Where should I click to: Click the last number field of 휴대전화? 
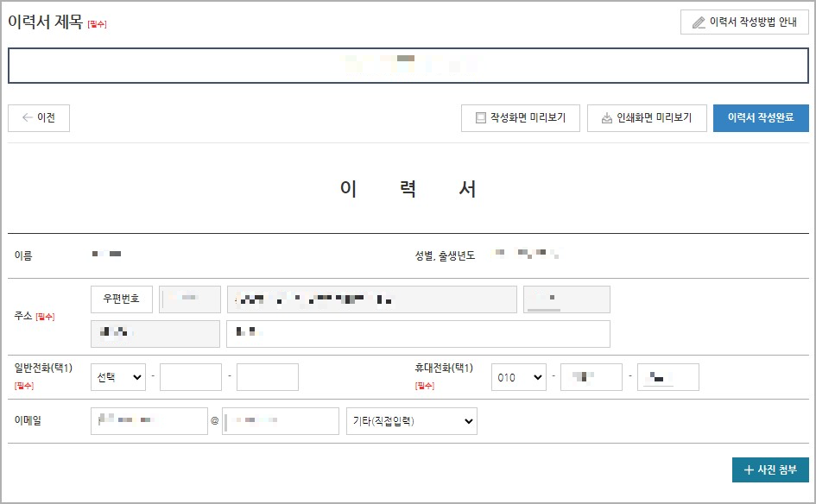tap(667, 376)
